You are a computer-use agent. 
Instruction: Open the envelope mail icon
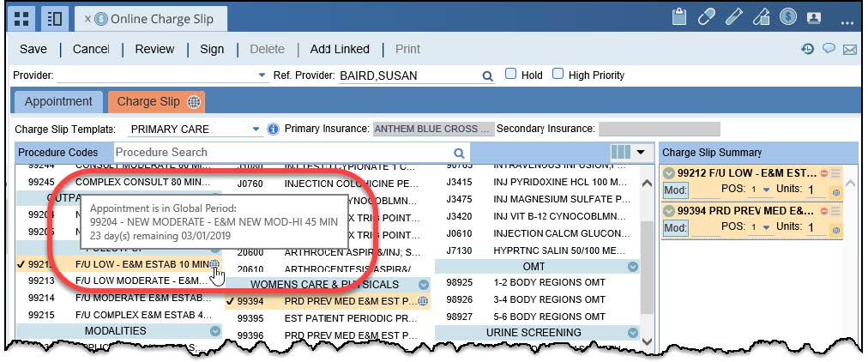pos(850,50)
